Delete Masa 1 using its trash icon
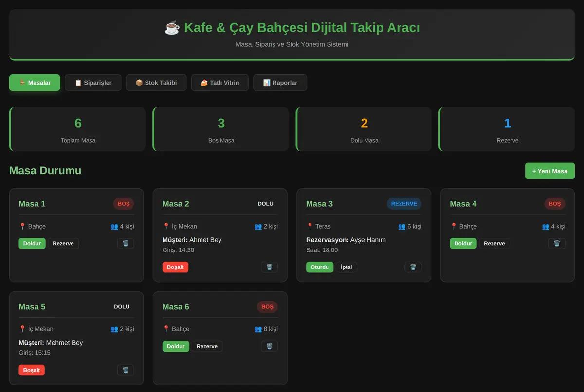The image size is (584, 392). (126, 243)
